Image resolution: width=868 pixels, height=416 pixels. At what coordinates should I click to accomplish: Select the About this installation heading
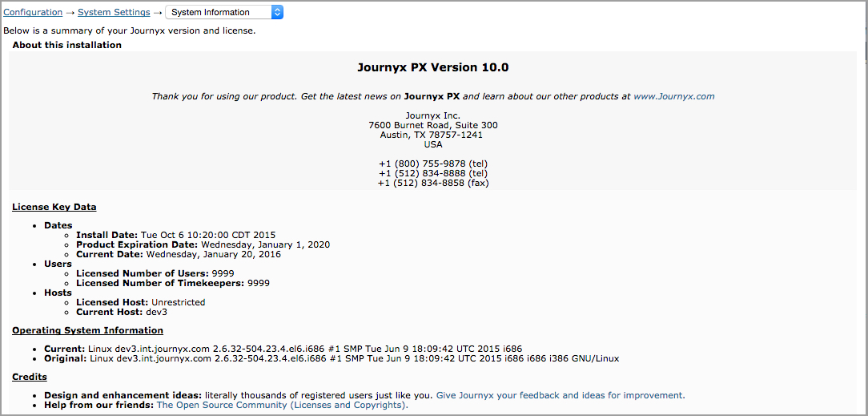[67, 46]
